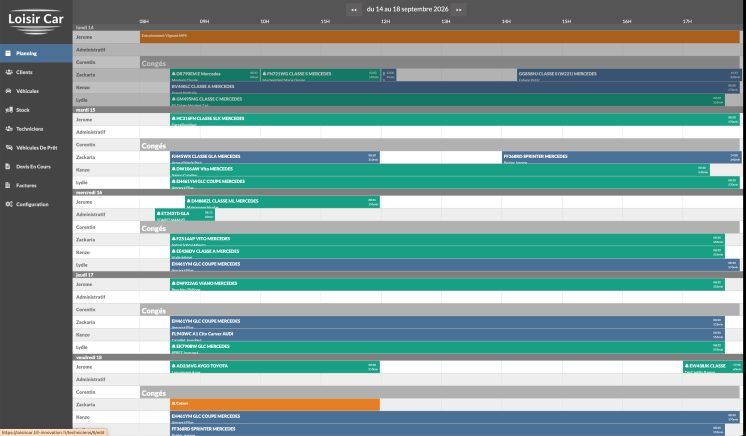Viewport: 746px width, 436px height.
Task: Click the Stock shelves icon in sidebar
Action: (9, 109)
